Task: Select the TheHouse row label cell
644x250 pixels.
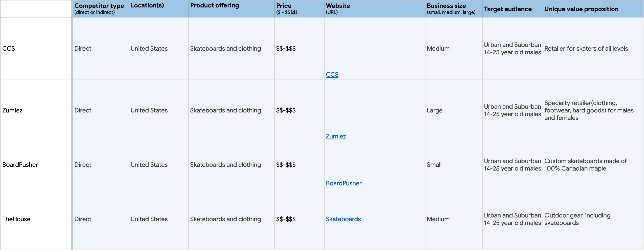Action: pyautogui.click(x=36, y=219)
